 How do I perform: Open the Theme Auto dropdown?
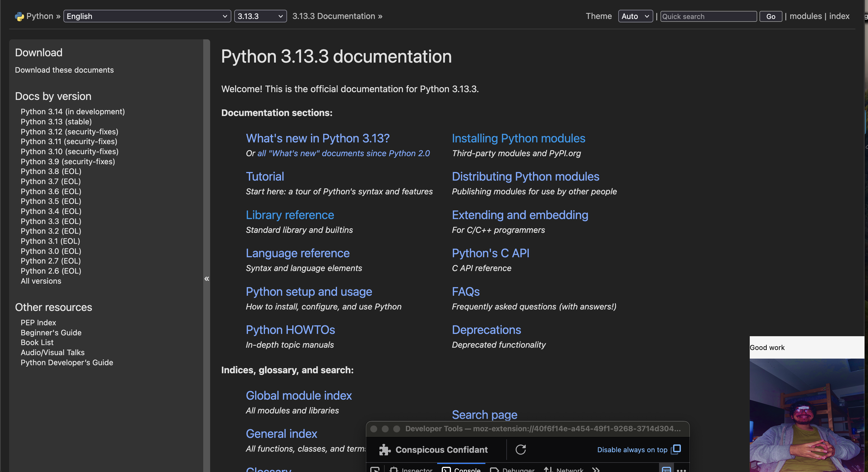pos(635,16)
